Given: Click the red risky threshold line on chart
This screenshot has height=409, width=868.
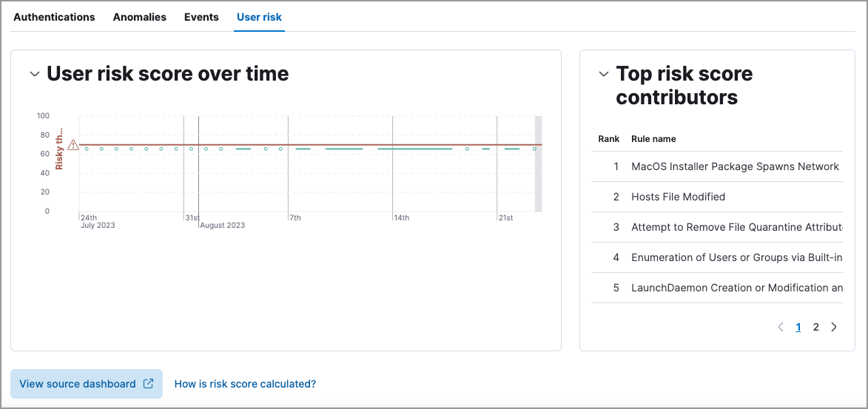Looking at the screenshot, I should click(x=311, y=145).
